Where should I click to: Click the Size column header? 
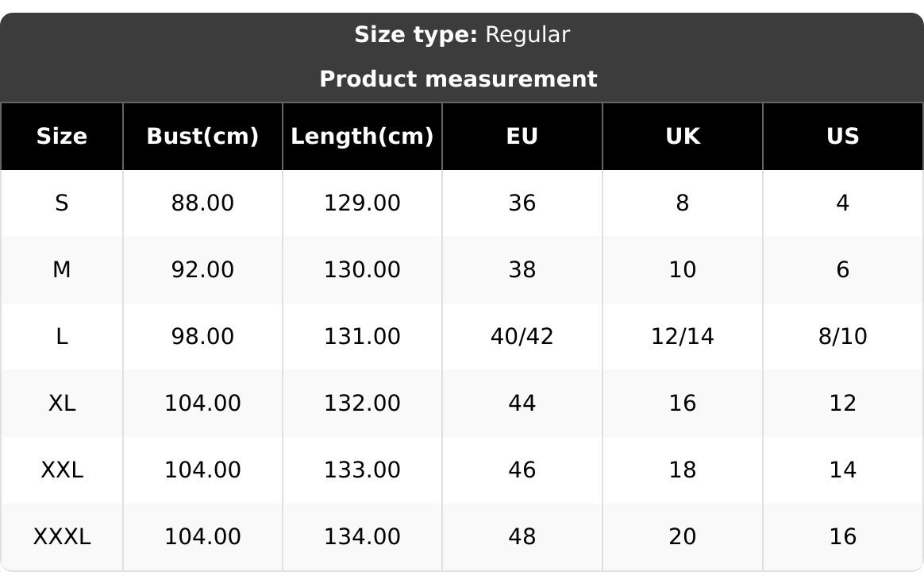(x=62, y=137)
